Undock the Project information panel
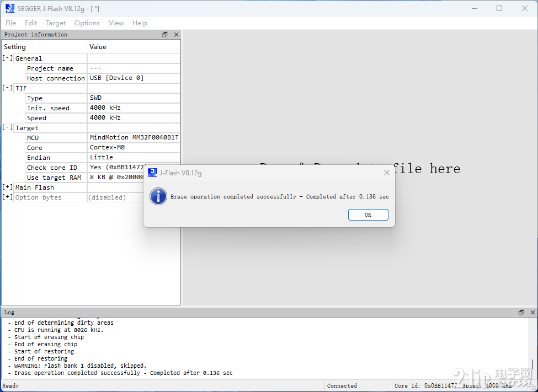The width and height of the screenshot is (538, 392). coord(164,34)
